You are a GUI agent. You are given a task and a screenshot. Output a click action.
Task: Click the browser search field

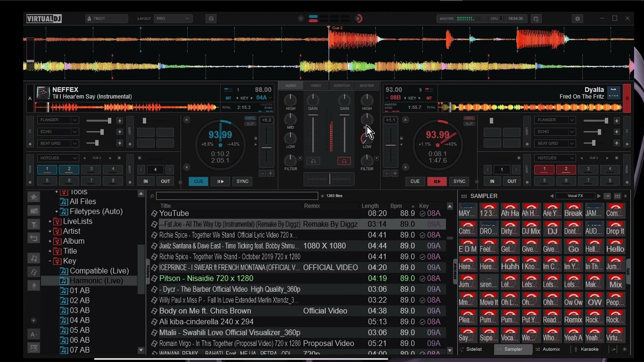236,196
